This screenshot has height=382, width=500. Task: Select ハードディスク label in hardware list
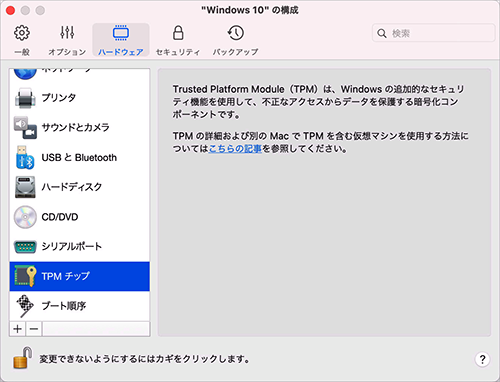point(72,187)
